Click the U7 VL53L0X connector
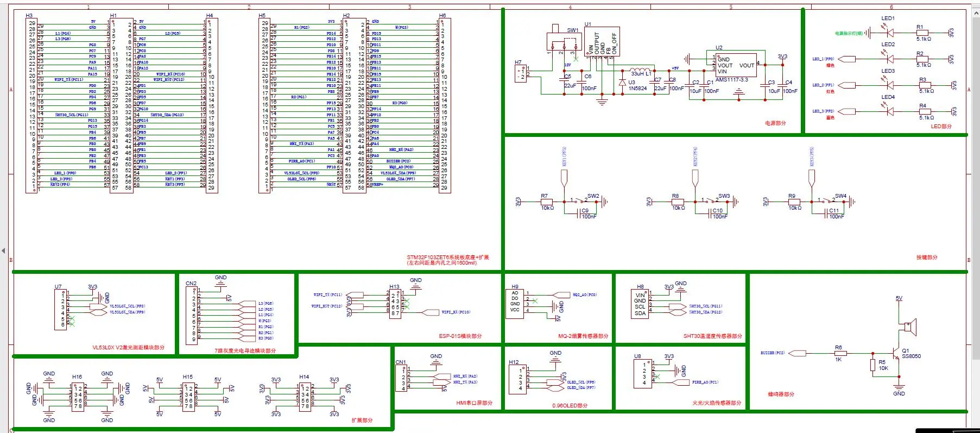Image resolution: width=980 pixels, height=433 pixels. pos(60,309)
